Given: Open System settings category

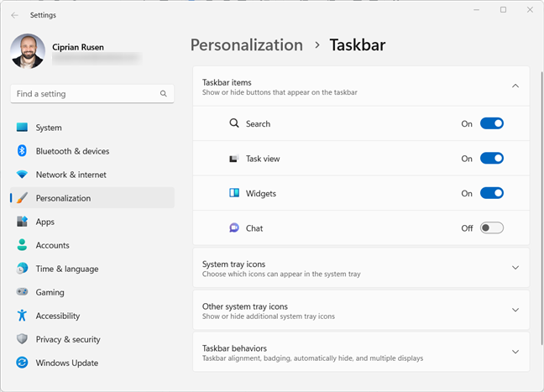Looking at the screenshot, I should pos(92,128).
